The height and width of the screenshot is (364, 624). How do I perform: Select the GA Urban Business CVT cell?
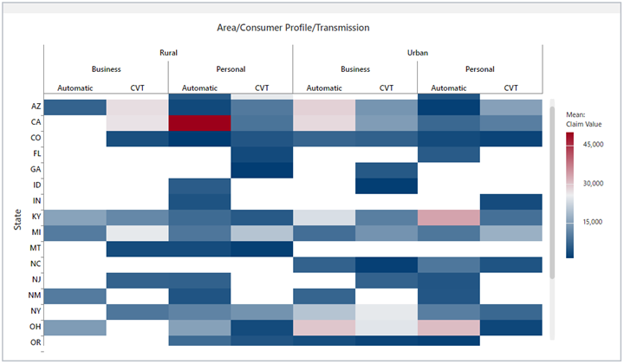[x=386, y=170]
